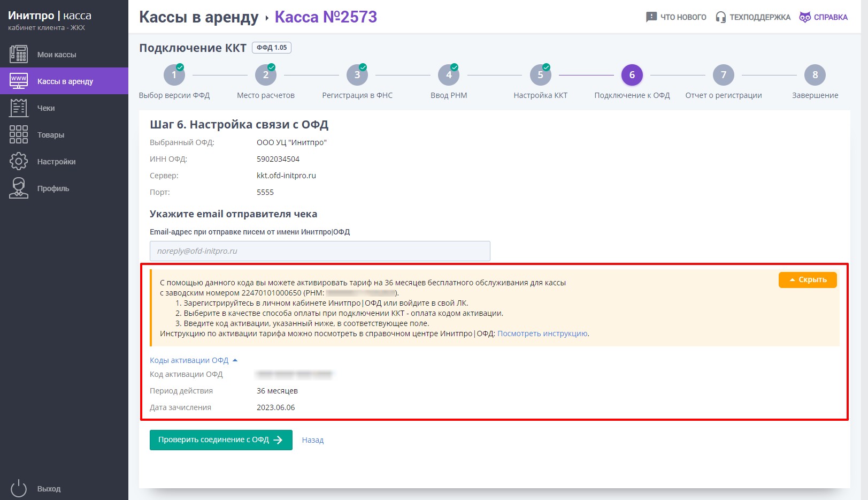868x500 pixels.
Task: Open Чеки menu item
Action: coord(64,108)
